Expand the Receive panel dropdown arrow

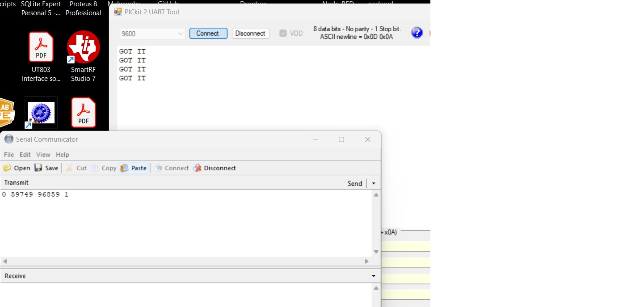[x=374, y=276]
